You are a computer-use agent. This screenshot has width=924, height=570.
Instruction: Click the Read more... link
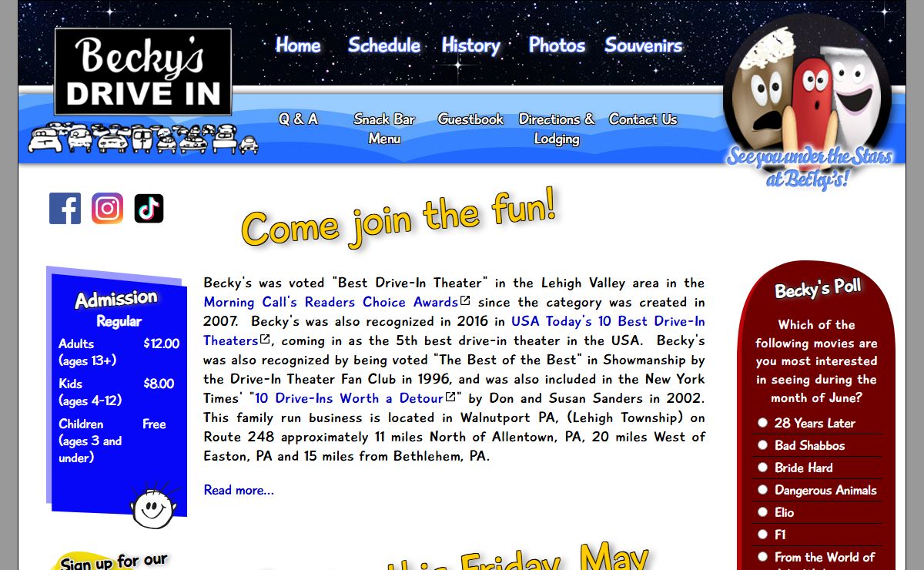pos(239,490)
